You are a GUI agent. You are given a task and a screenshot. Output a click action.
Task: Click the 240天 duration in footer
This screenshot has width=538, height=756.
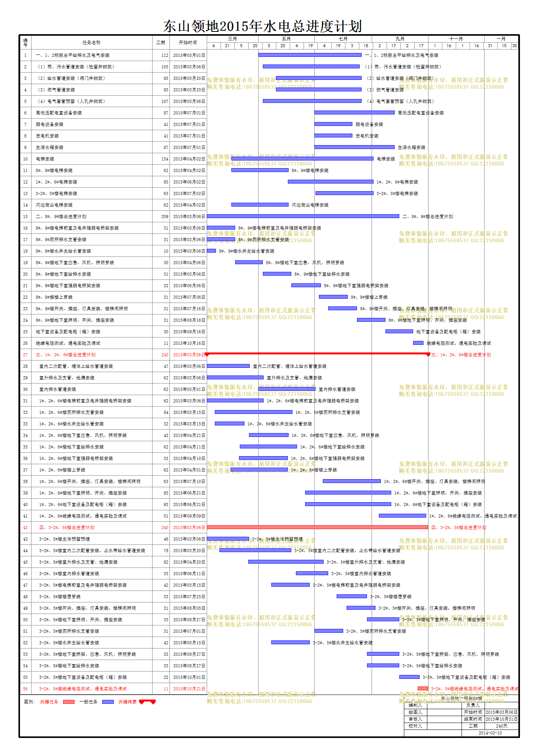pyautogui.click(x=501, y=726)
